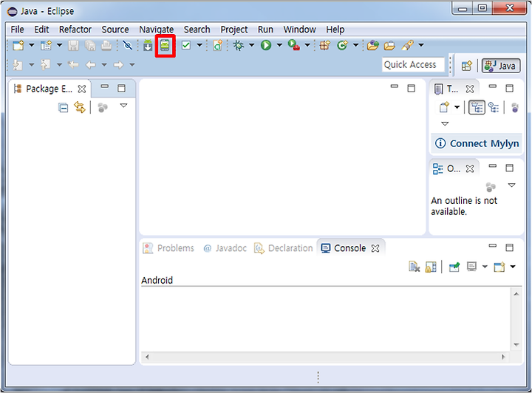Expand the External Tools dropdown arrow
The image size is (532, 393).
click(x=307, y=45)
